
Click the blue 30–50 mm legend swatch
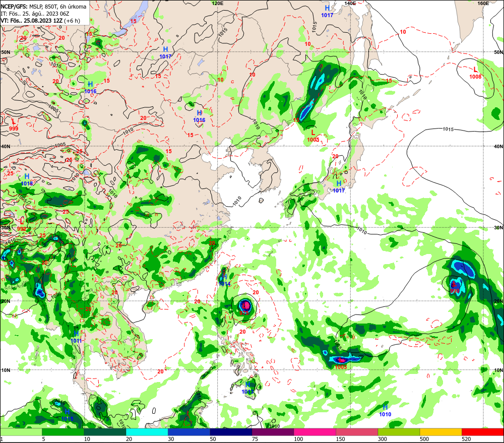click(x=188, y=432)
